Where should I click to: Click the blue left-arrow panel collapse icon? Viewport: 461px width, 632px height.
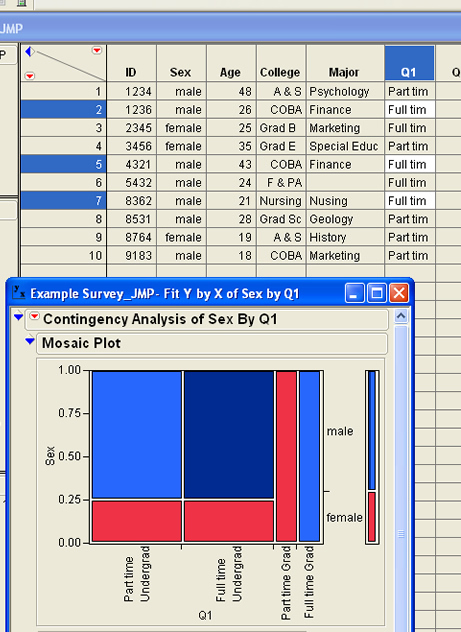(29, 52)
